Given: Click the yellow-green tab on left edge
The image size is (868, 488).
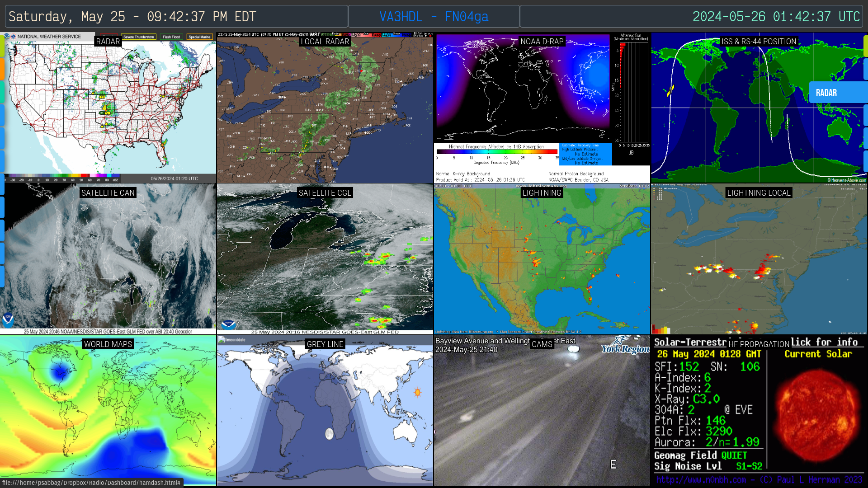Looking at the screenshot, I should (2, 46).
